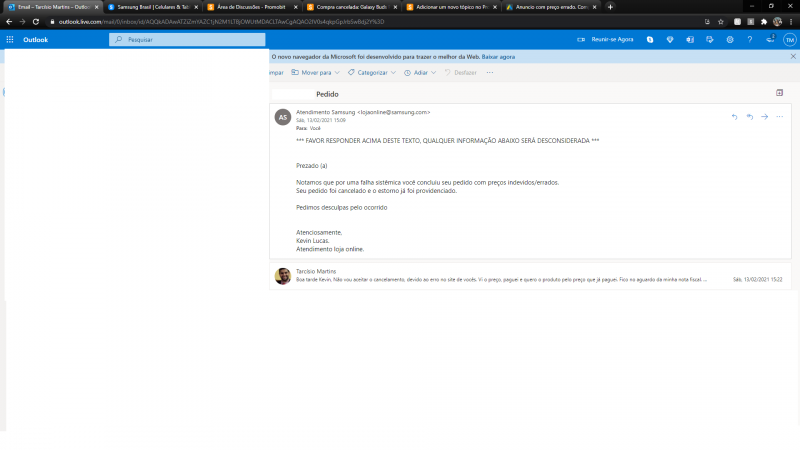Screen dimensions: 800x450
Task: Reply all to the Samsung email
Action: 749,117
